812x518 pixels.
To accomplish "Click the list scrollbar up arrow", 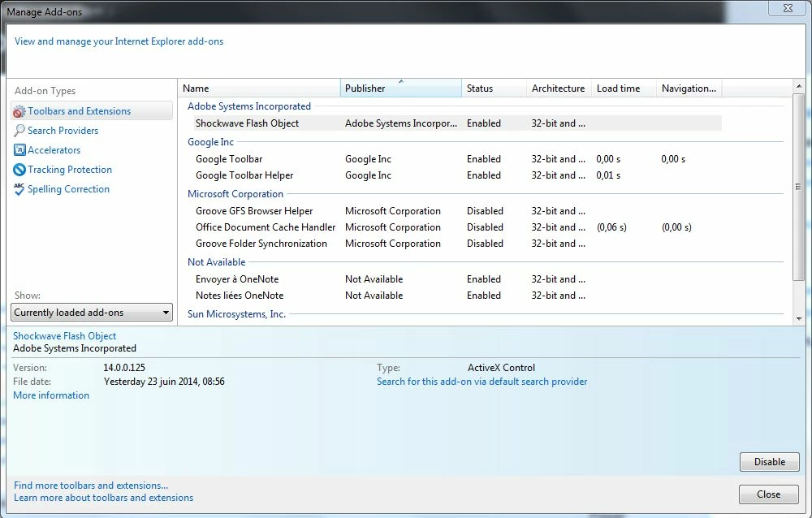I will coord(798,86).
